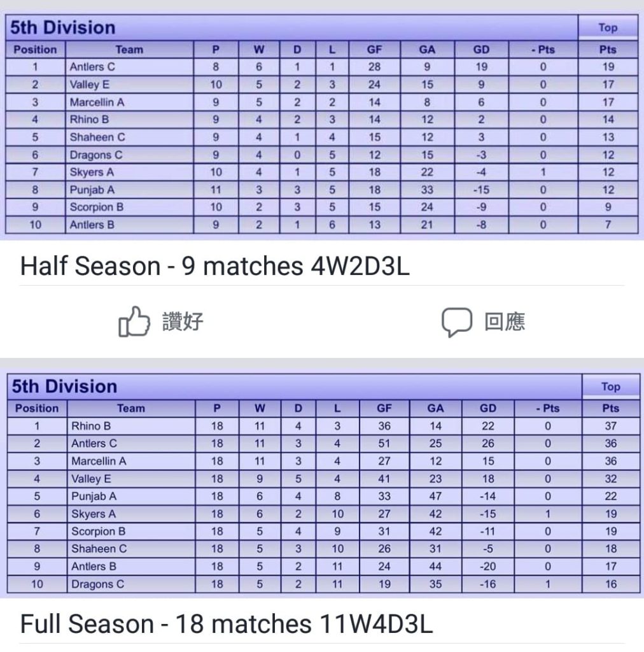Click the Position header in lower table
This screenshot has width=644, height=652.
point(37,408)
